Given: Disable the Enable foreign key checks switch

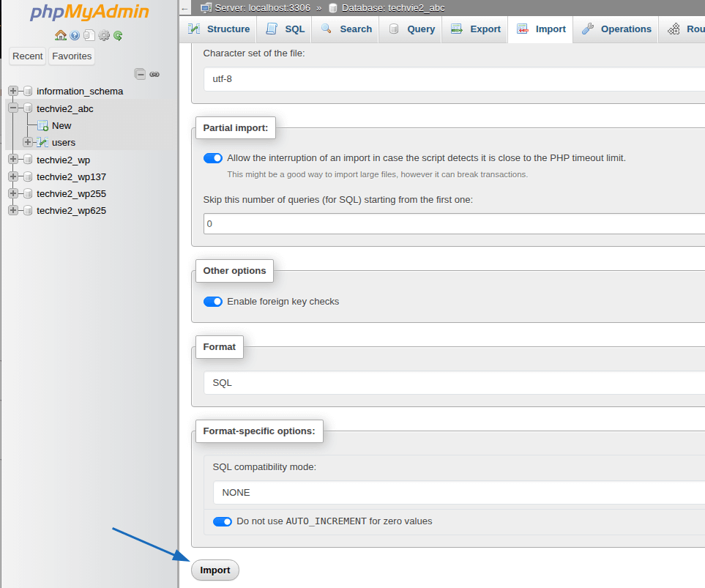Looking at the screenshot, I should 213,302.
